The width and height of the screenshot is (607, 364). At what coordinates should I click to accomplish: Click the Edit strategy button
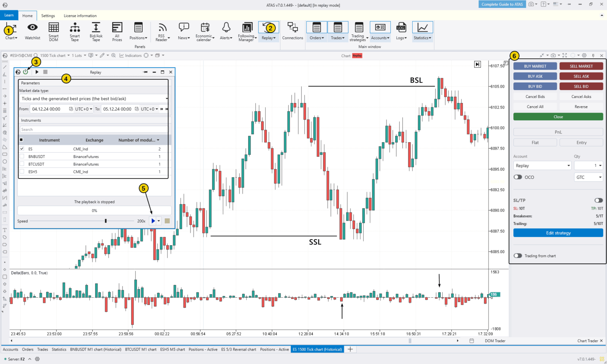558,233
